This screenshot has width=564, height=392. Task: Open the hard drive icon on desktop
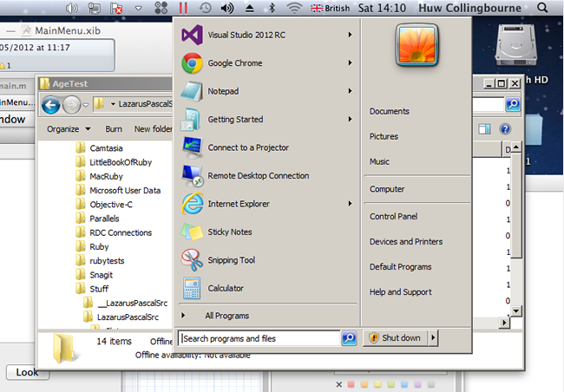click(x=516, y=45)
